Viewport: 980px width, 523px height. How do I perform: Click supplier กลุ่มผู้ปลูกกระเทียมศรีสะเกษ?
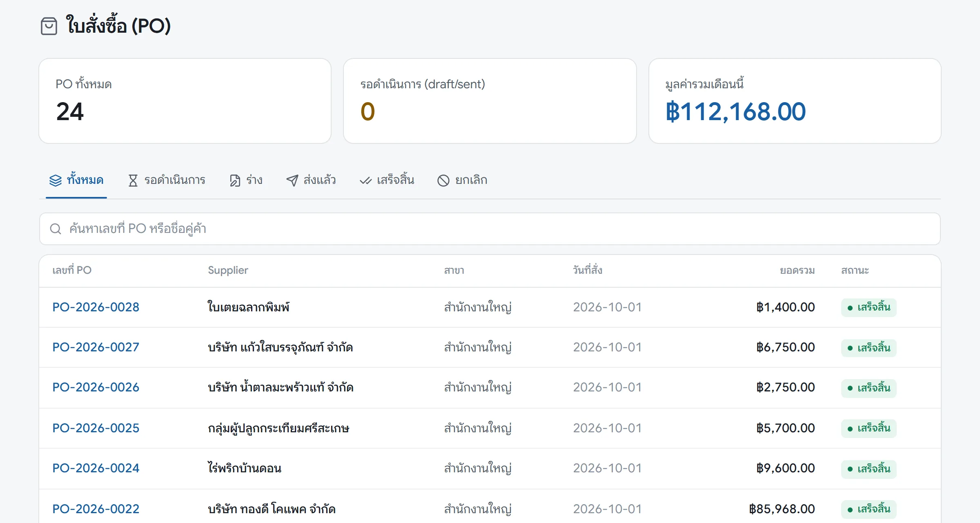click(278, 428)
